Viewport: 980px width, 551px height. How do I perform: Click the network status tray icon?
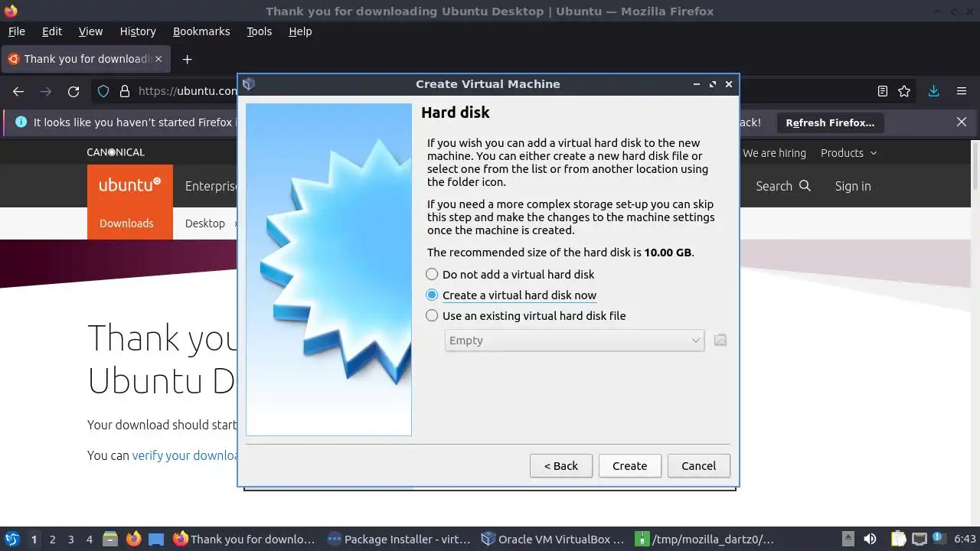pos(920,540)
